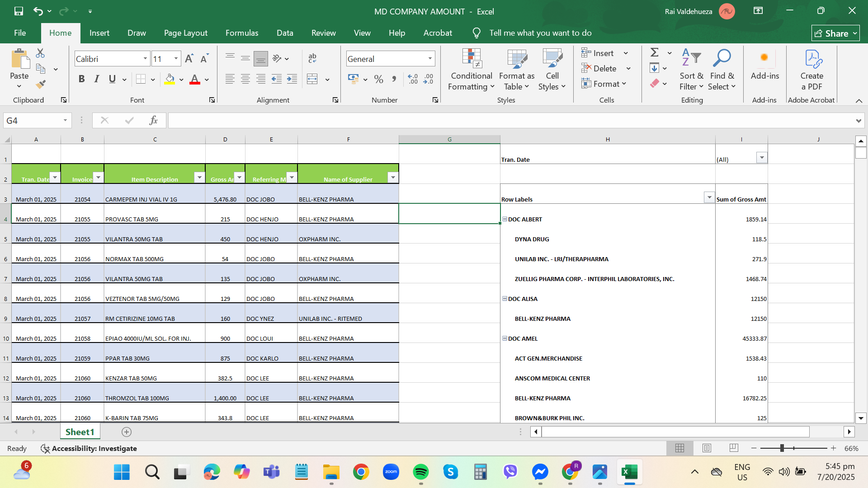Add a new sheet with plus icon
This screenshot has height=488, width=868.
coord(127,432)
